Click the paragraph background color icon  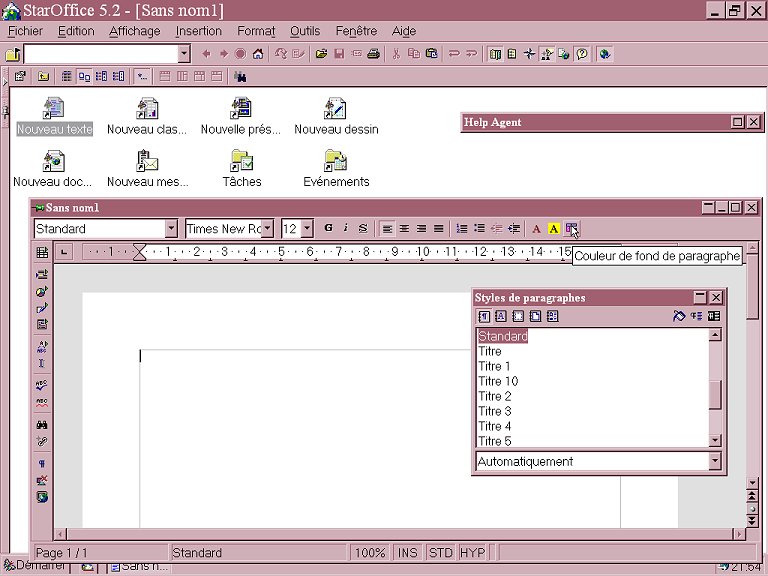(571, 229)
